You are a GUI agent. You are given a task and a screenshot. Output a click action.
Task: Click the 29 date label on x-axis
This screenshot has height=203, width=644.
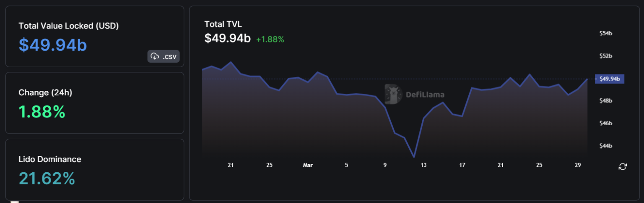(578, 165)
